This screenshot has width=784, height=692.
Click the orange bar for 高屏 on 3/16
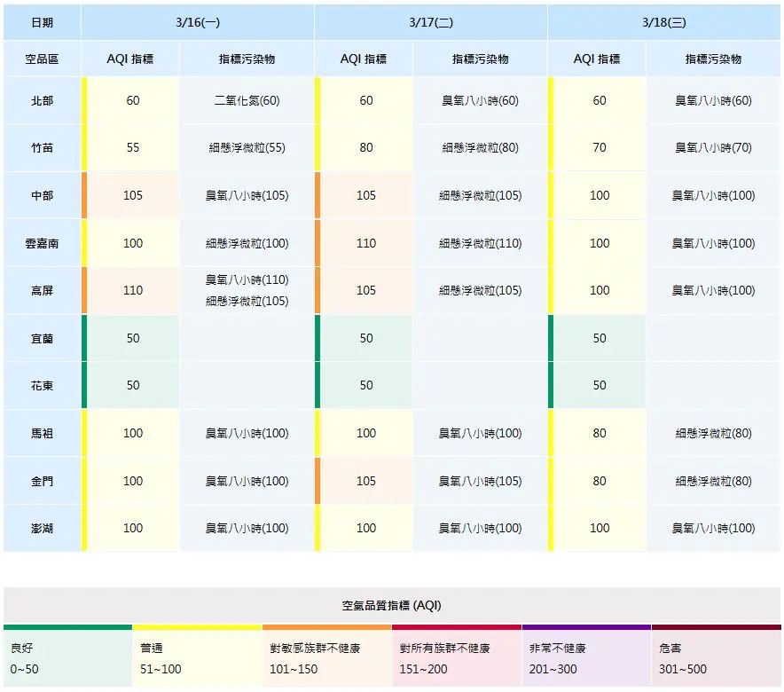[x=84, y=290]
